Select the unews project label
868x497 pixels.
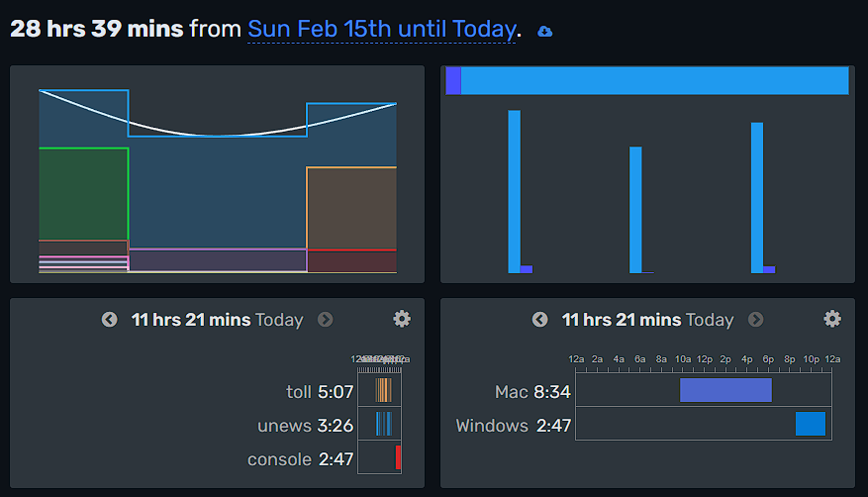(x=285, y=426)
